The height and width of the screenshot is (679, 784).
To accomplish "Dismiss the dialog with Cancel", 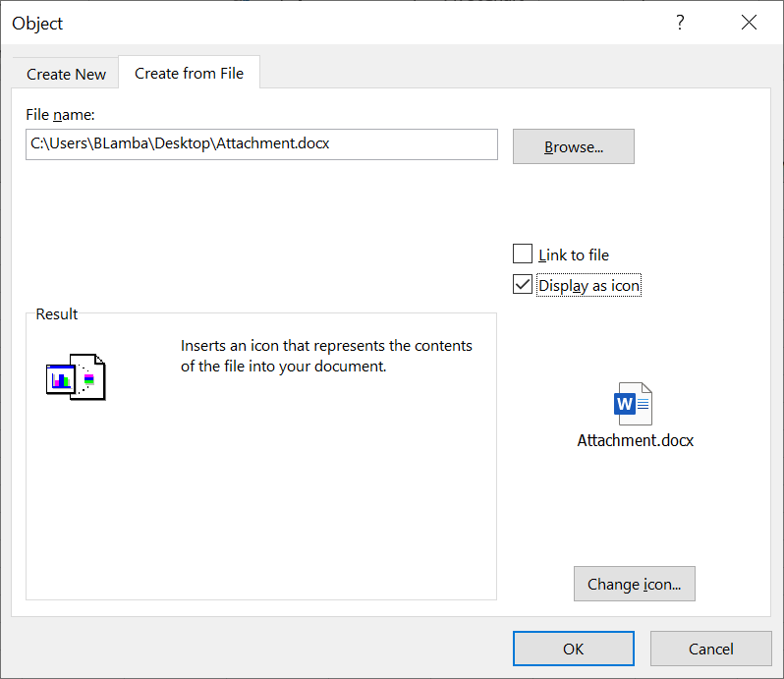I will (710, 649).
